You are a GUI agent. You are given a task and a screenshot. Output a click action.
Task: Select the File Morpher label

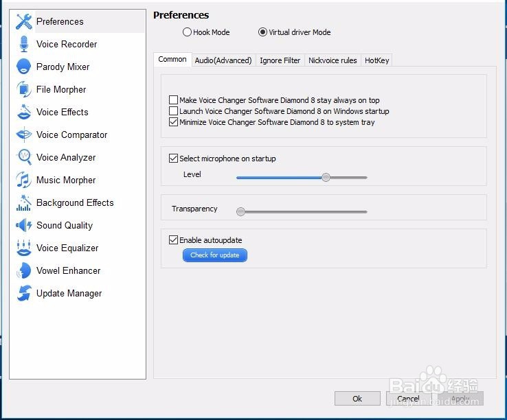coord(61,89)
